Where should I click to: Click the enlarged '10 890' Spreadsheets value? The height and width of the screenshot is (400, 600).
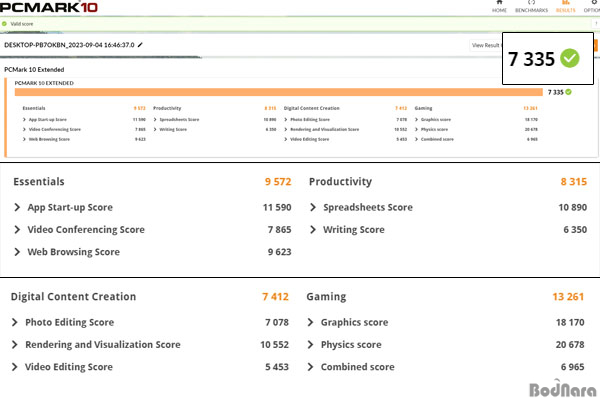[573, 207]
